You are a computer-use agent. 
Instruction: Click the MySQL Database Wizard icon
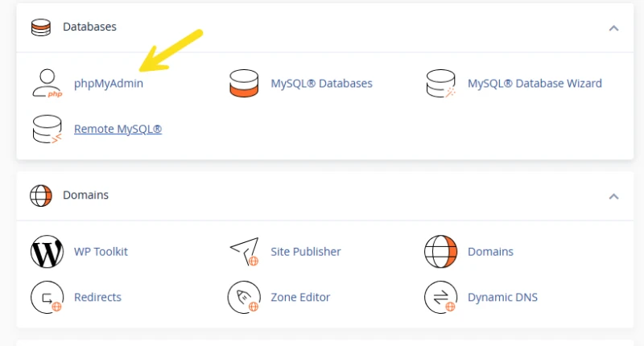pyautogui.click(x=440, y=84)
